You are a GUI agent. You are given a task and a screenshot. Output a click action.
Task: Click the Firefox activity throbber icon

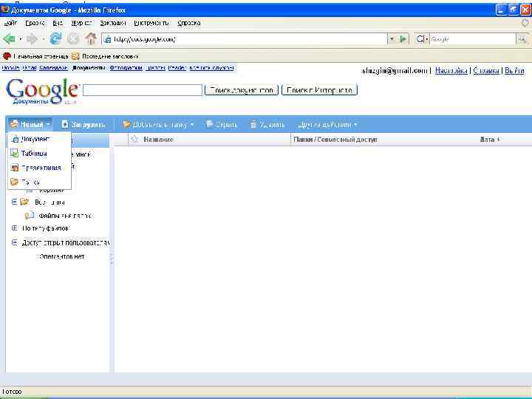tap(525, 23)
